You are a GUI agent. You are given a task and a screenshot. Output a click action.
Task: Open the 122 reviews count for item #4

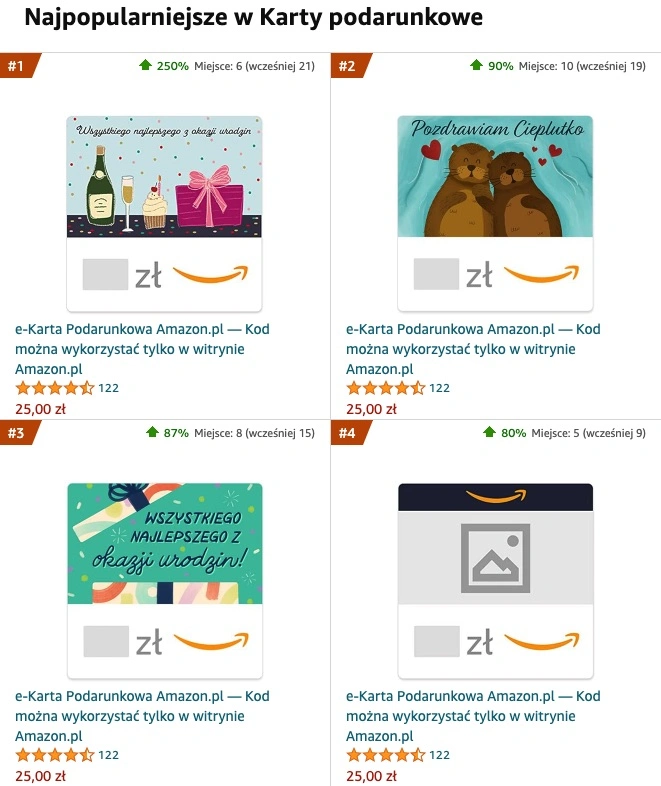(439, 755)
